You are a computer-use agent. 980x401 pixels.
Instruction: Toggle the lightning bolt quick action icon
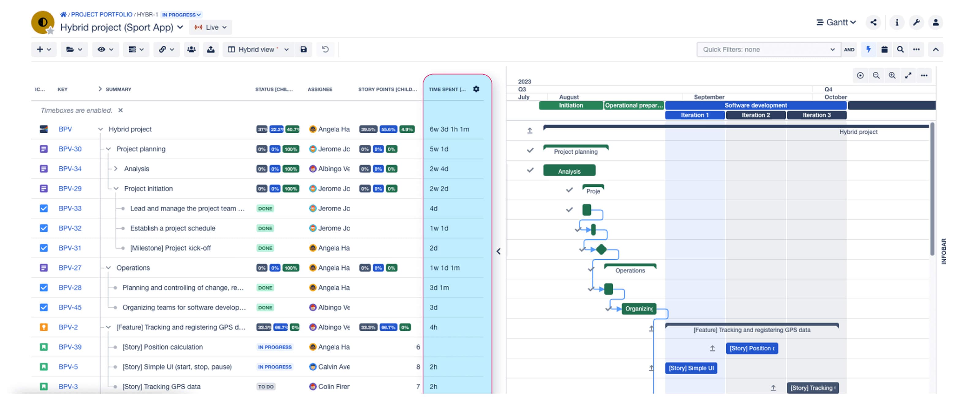868,49
